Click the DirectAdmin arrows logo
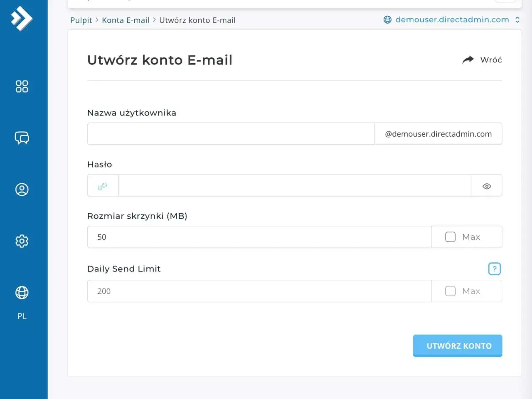This screenshot has width=532, height=399. coord(22,18)
